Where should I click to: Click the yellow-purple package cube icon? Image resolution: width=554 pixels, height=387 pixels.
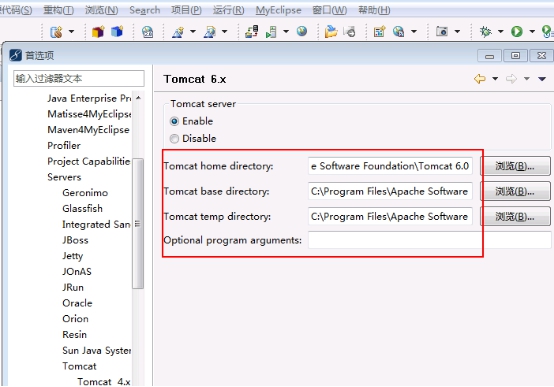(98, 31)
